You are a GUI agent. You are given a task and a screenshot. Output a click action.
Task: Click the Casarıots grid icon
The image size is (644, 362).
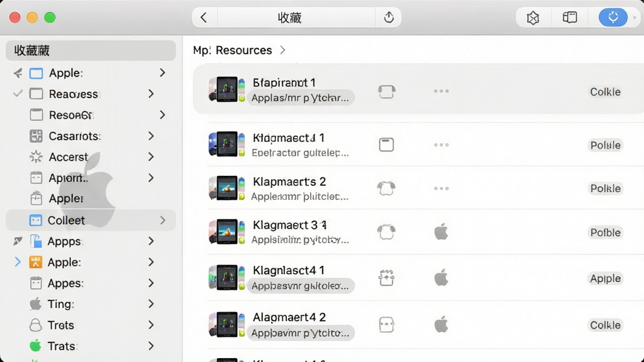click(x=36, y=136)
